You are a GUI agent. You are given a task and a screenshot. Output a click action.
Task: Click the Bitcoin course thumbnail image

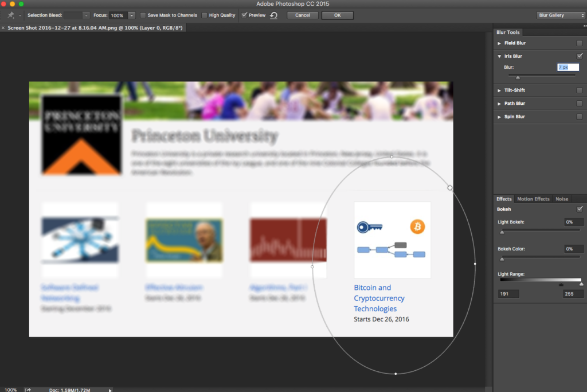tap(392, 240)
